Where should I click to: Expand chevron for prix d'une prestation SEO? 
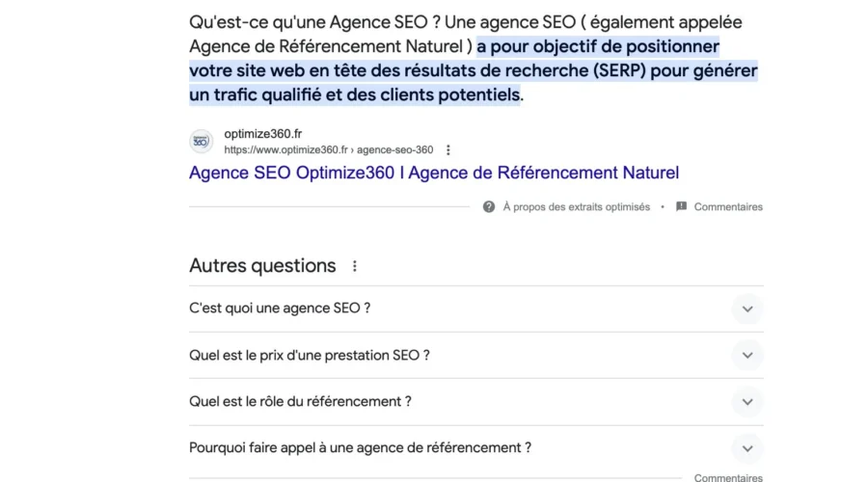pos(746,356)
